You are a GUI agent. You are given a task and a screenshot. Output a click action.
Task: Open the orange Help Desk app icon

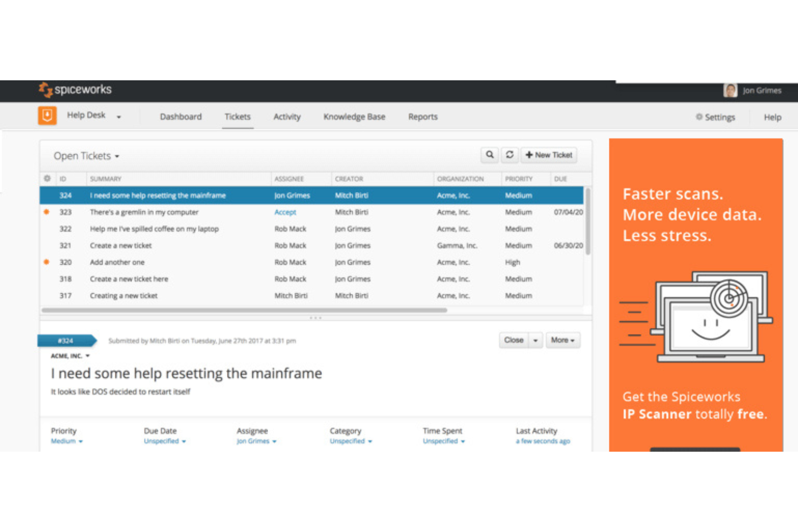47,115
